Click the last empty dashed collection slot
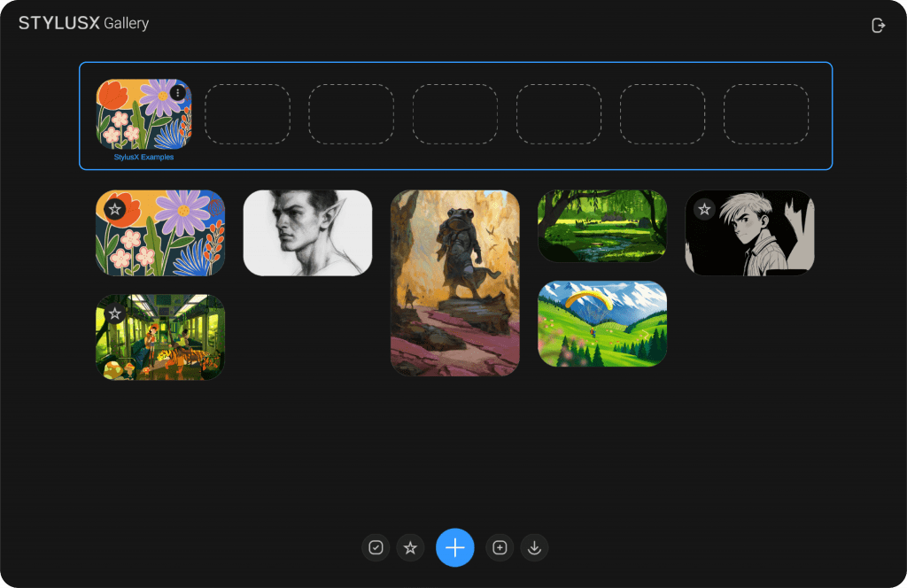This screenshot has height=588, width=907. [766, 114]
